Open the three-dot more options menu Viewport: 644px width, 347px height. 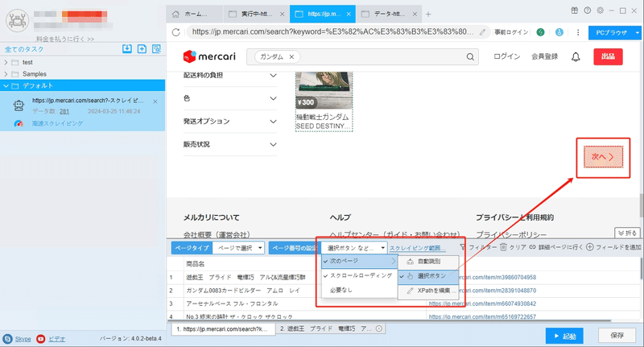(578, 32)
